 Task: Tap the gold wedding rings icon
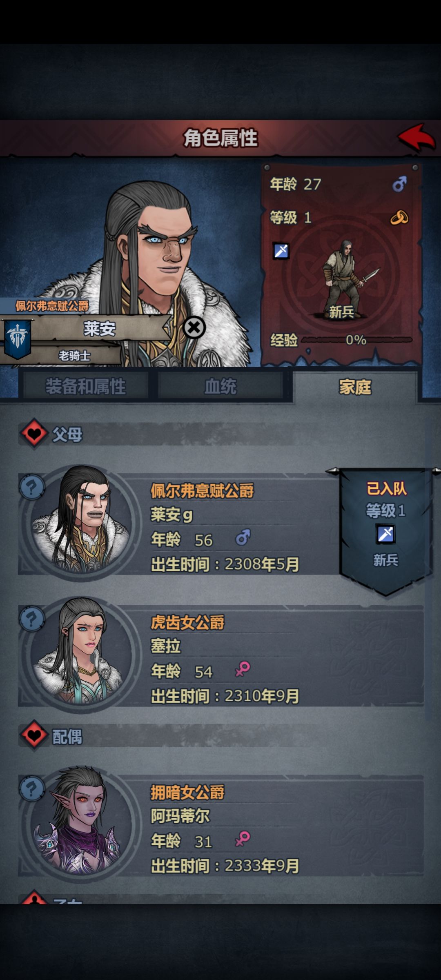pyautogui.click(x=399, y=217)
